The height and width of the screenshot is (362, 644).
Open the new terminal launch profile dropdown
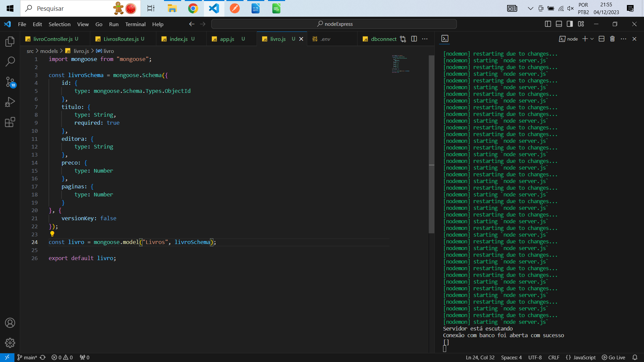592,39
